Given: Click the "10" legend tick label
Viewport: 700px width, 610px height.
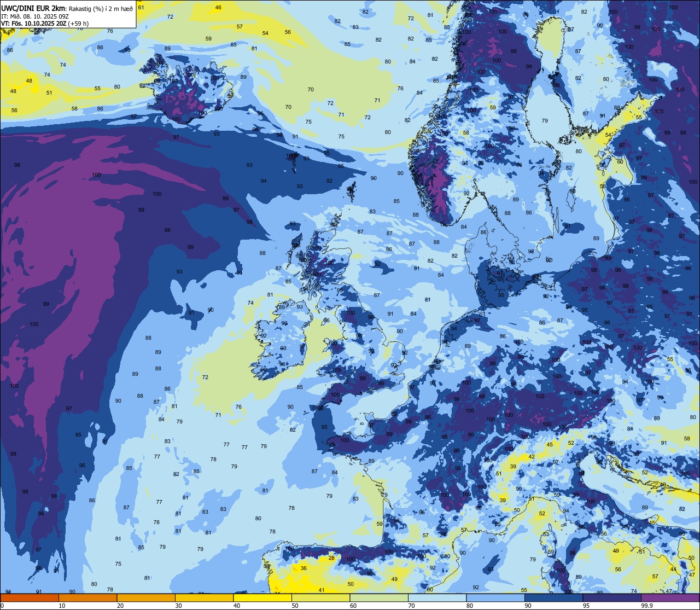Looking at the screenshot, I should coord(62,606).
